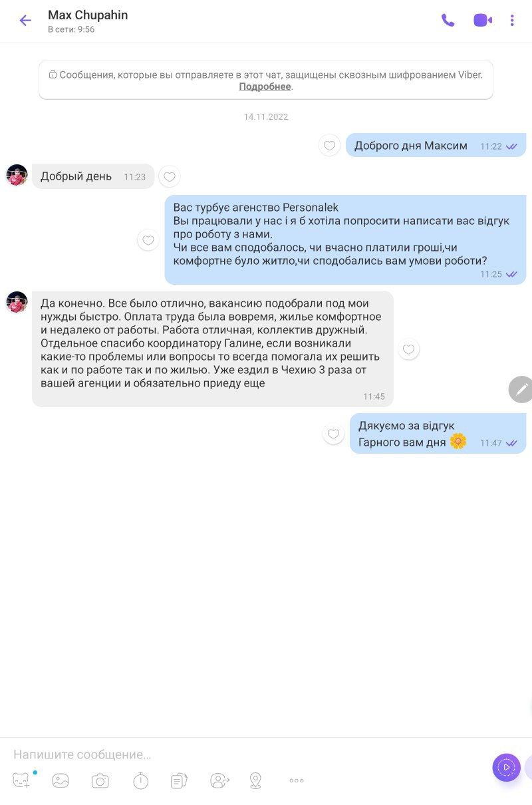
Task: Start a video call with Max Chupahin
Action: click(483, 21)
